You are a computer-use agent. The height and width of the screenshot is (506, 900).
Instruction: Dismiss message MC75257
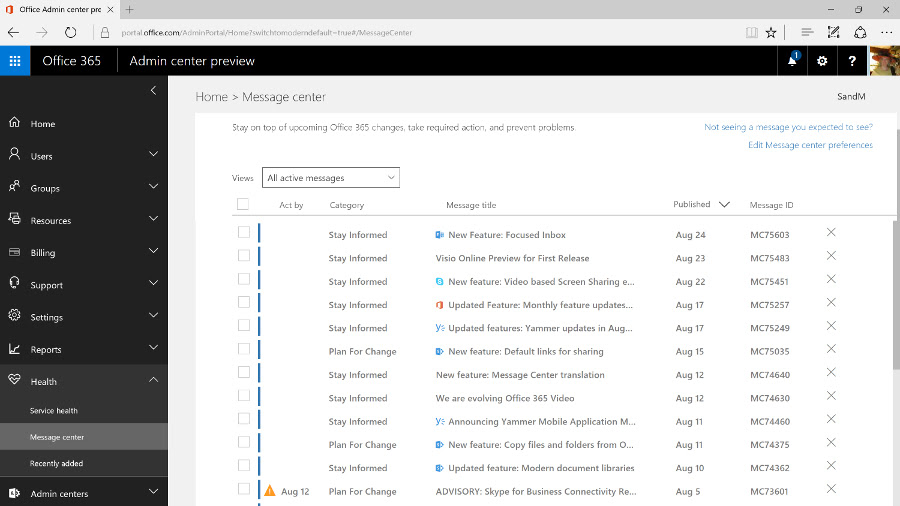coord(831,302)
